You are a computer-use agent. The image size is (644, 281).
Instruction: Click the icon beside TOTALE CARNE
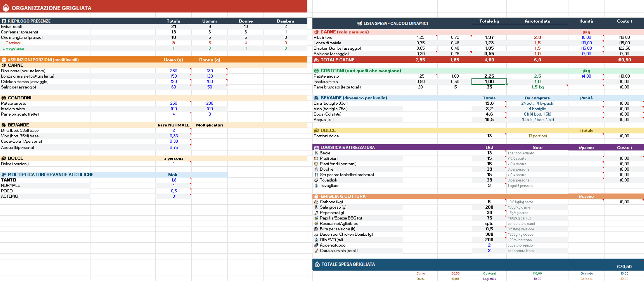pos(316,60)
